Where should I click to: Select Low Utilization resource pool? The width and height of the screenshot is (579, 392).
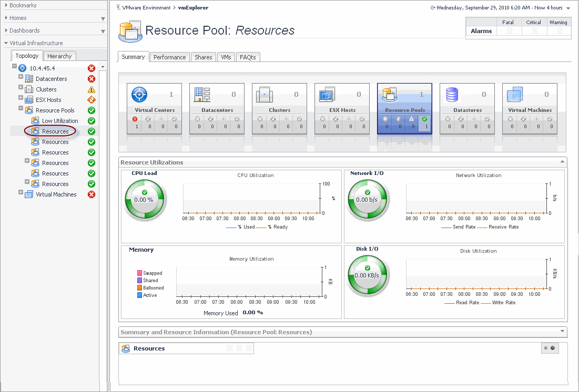tap(59, 121)
